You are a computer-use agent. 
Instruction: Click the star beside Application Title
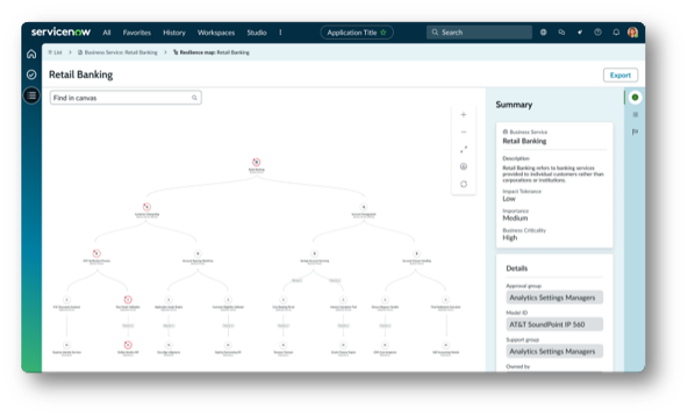click(383, 32)
